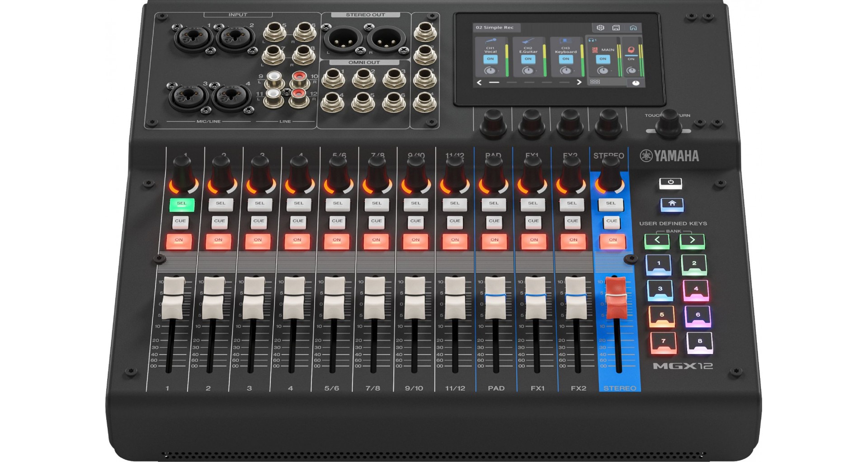Tap the grid view icon on touchscreen

(x=595, y=82)
